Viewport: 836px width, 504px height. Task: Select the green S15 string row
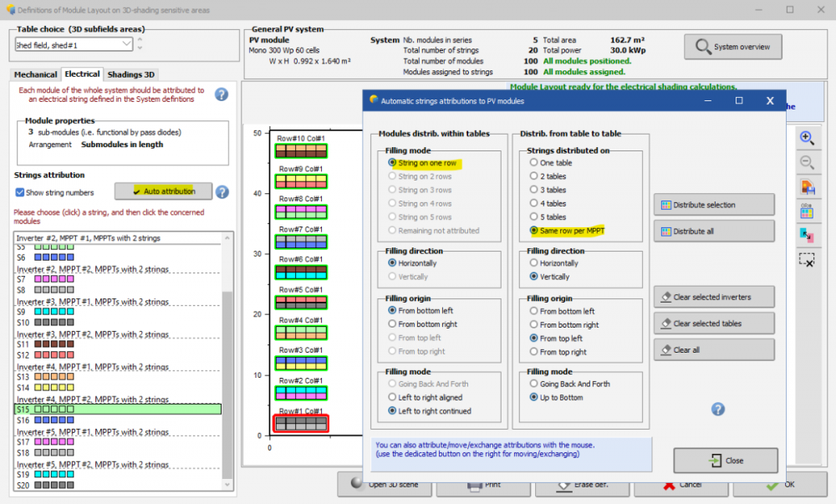(x=118, y=410)
